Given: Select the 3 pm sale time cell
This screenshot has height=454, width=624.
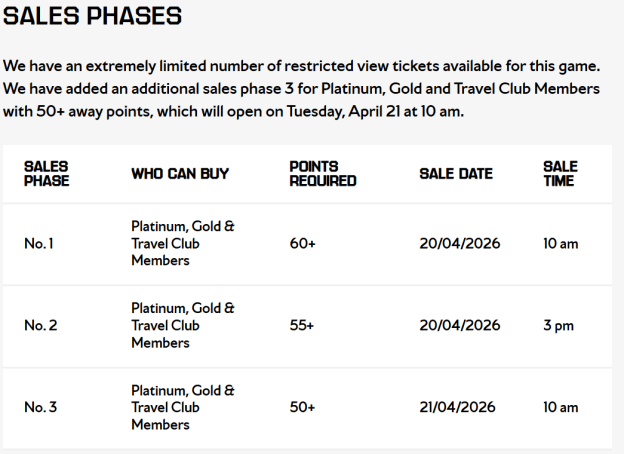Looking at the screenshot, I should pos(558,326).
